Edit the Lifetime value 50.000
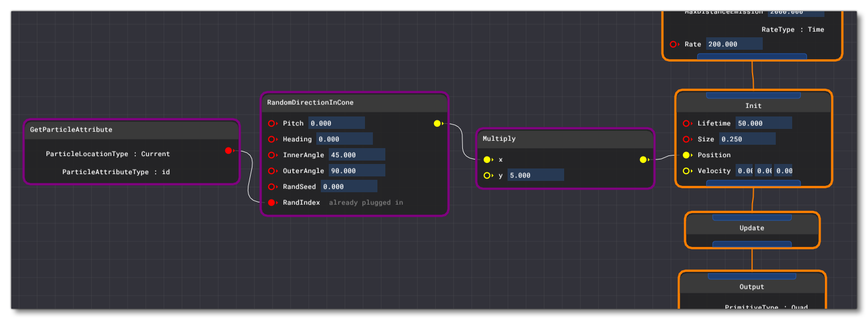 click(764, 123)
